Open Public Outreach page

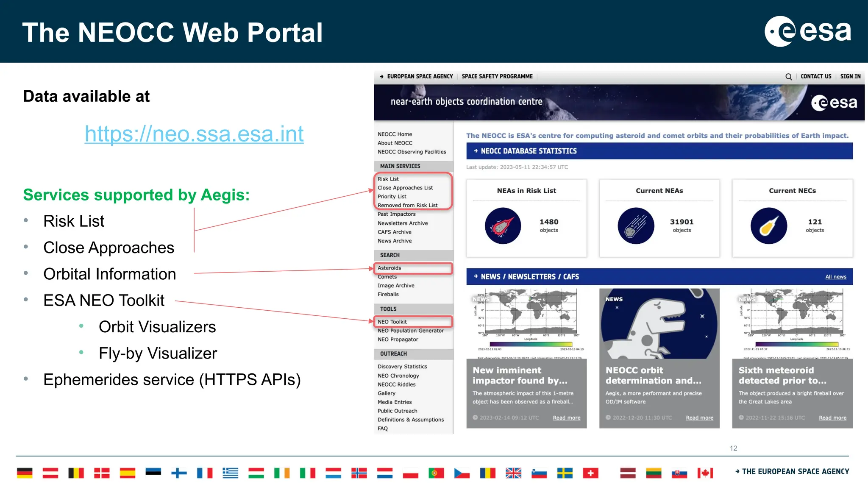pyautogui.click(x=397, y=411)
